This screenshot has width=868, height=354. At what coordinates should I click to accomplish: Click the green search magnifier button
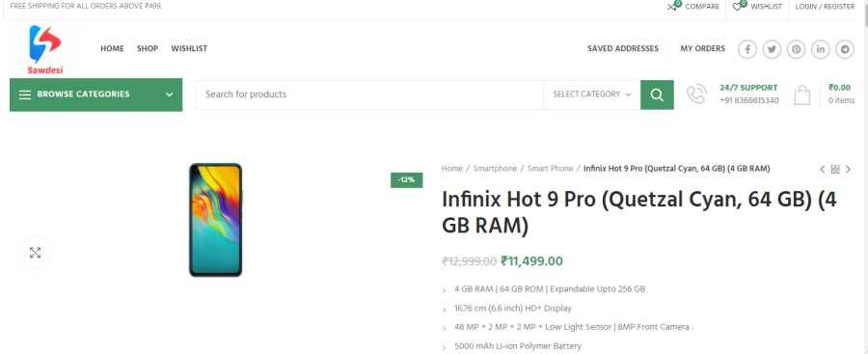(x=657, y=95)
